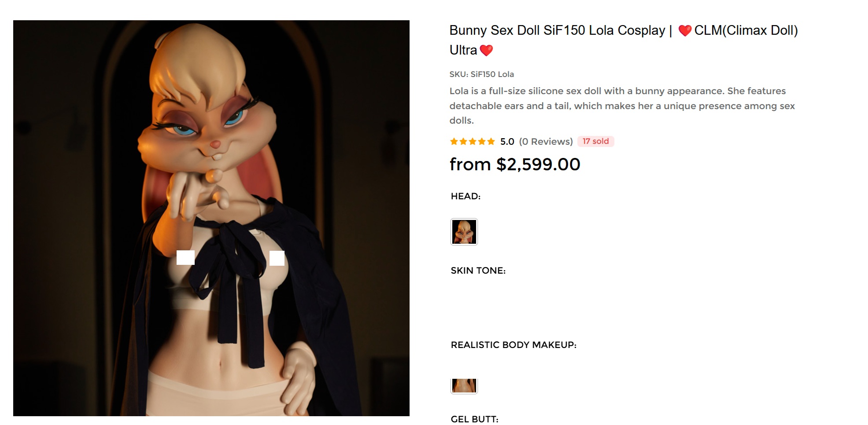Click the HEAD: option label

(465, 196)
